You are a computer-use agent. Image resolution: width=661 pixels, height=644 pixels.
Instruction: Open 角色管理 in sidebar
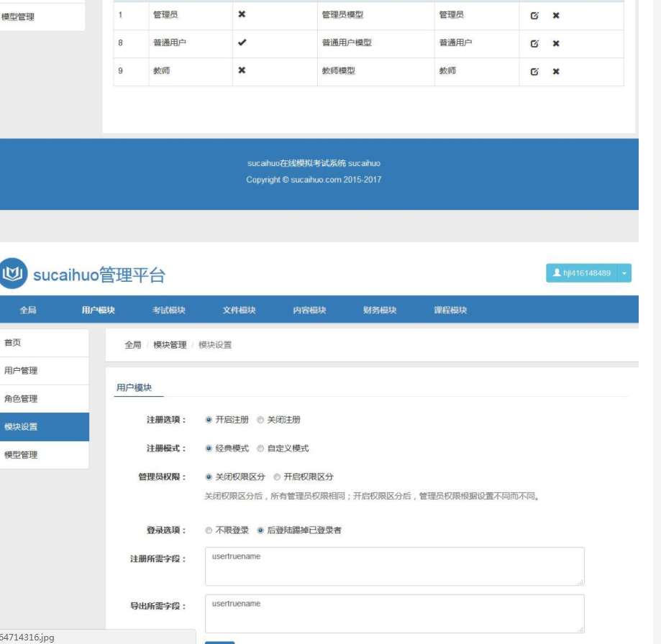pos(22,399)
